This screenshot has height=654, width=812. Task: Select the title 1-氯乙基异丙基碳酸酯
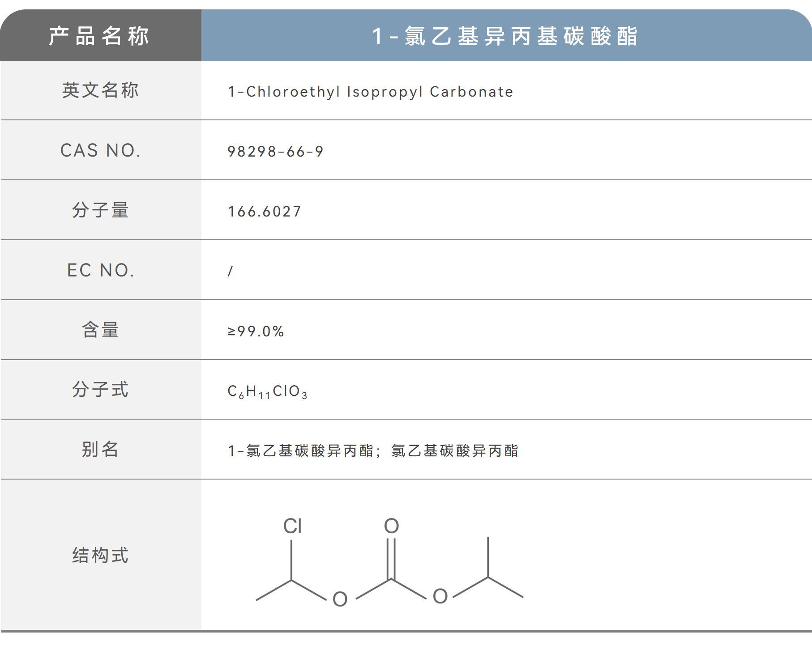coord(505,36)
